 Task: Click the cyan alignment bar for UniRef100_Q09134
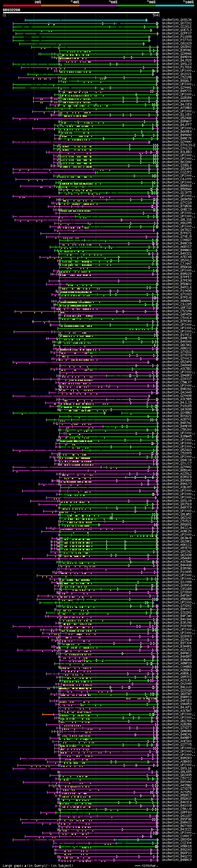86,20
